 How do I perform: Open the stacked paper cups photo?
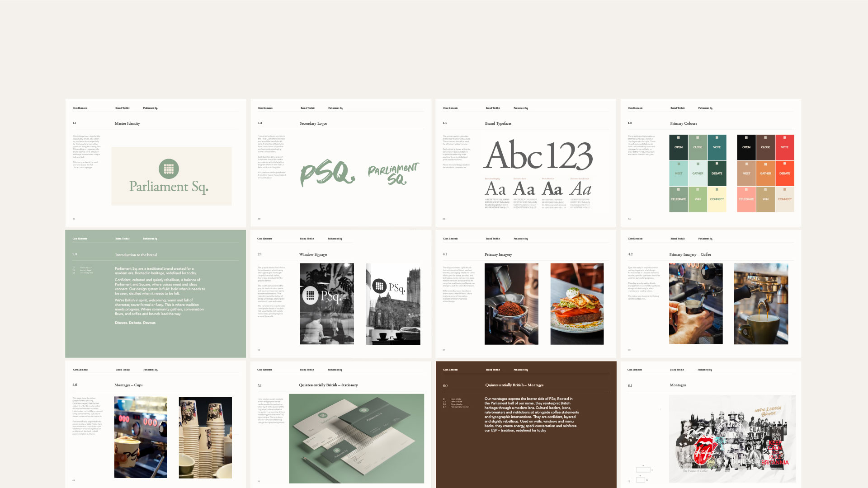(x=205, y=437)
